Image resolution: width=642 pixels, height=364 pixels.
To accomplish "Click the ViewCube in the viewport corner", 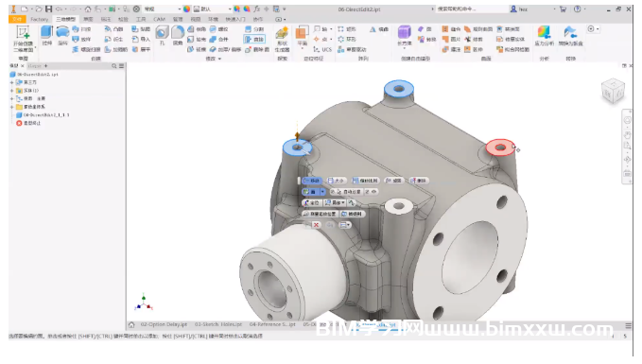I will (x=613, y=91).
